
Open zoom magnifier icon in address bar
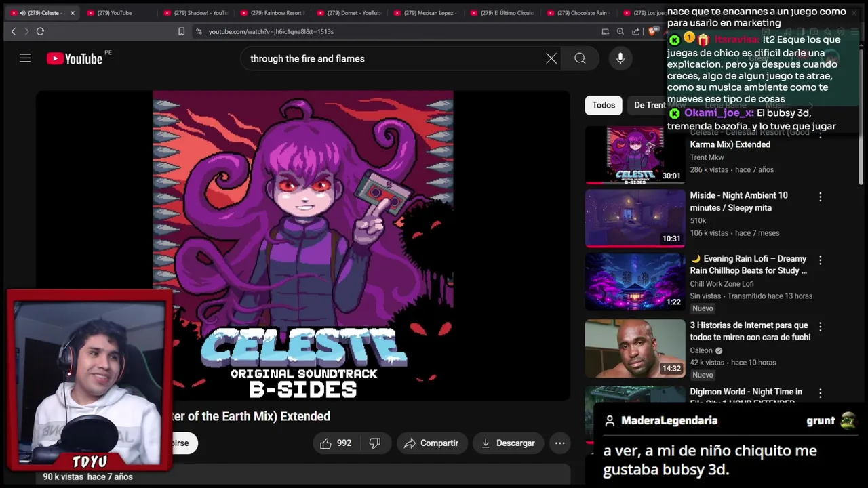(x=620, y=31)
